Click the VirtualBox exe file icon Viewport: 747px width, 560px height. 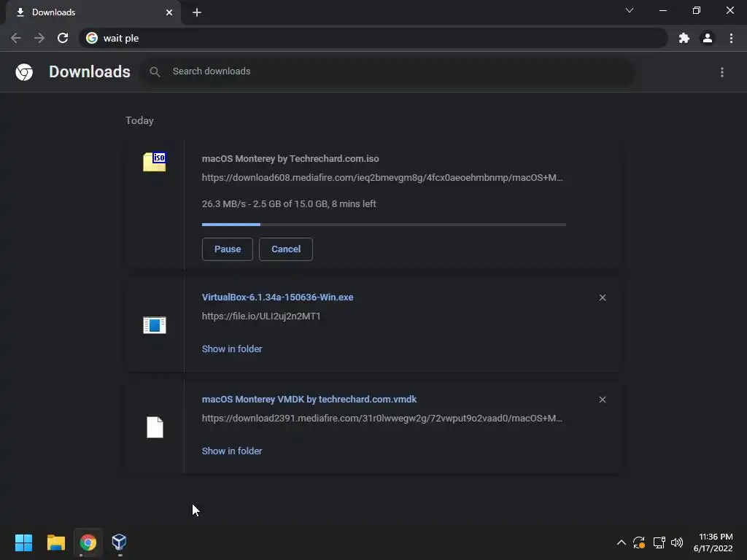tap(155, 325)
